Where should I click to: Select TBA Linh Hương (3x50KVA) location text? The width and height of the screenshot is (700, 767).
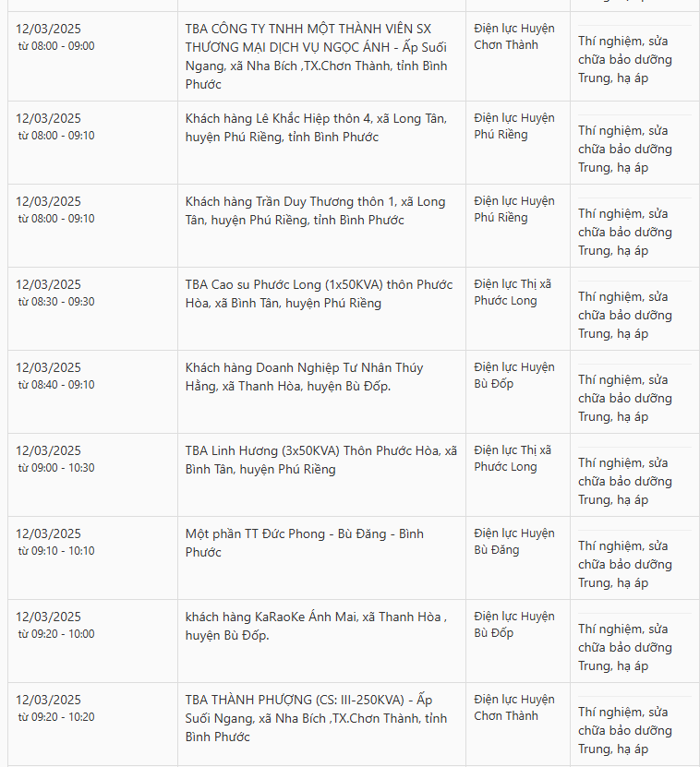click(x=321, y=461)
